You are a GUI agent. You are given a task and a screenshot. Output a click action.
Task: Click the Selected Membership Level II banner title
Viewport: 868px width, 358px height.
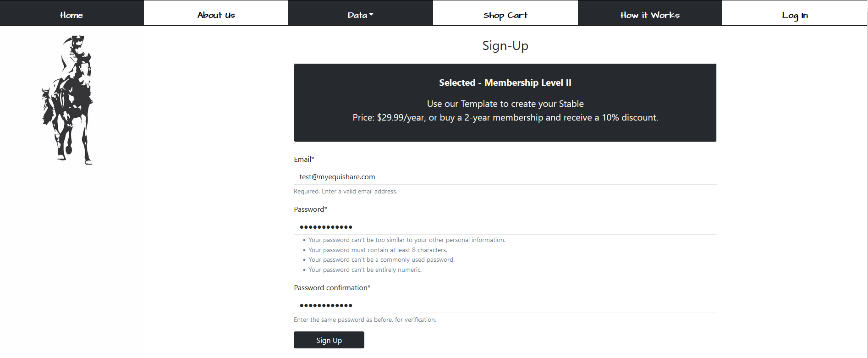[505, 83]
